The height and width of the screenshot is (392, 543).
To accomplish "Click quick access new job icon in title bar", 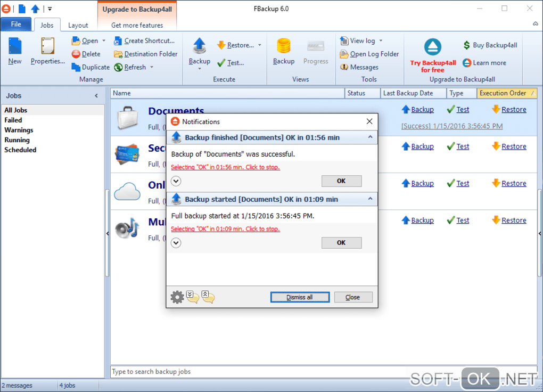I will tap(22, 9).
